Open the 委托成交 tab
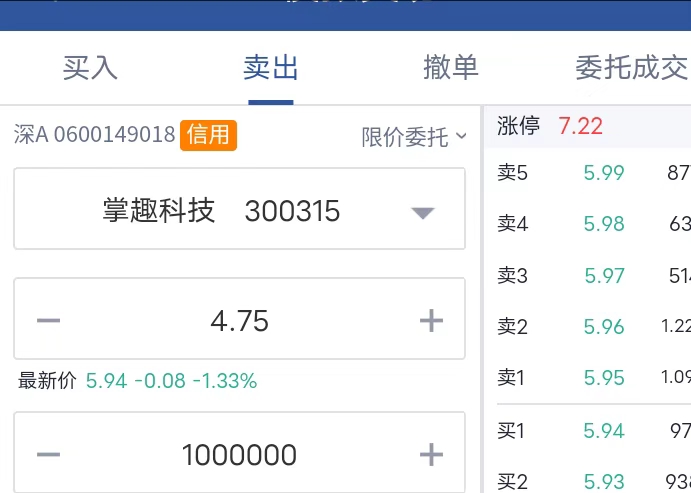This screenshot has width=691, height=493. pyautogui.click(x=632, y=68)
